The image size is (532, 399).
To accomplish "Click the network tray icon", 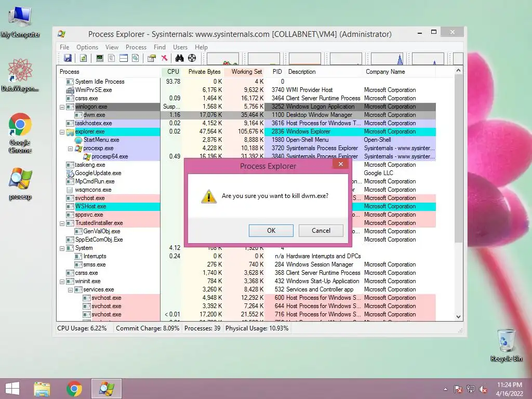I will point(471,389).
